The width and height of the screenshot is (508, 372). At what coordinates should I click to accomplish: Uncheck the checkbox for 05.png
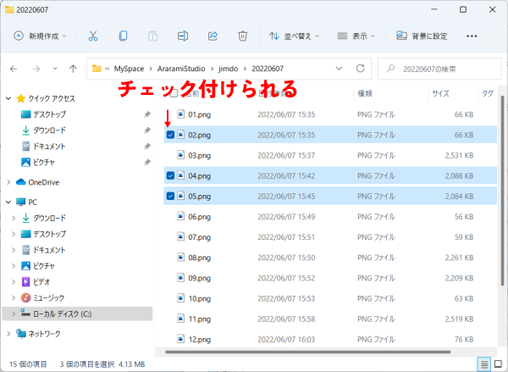pyautogui.click(x=170, y=196)
